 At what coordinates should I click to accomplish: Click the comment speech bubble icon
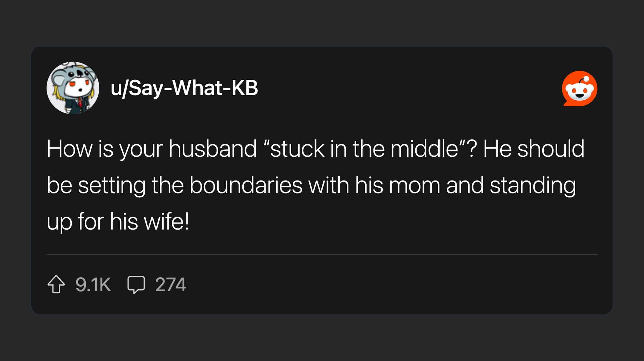point(136,285)
